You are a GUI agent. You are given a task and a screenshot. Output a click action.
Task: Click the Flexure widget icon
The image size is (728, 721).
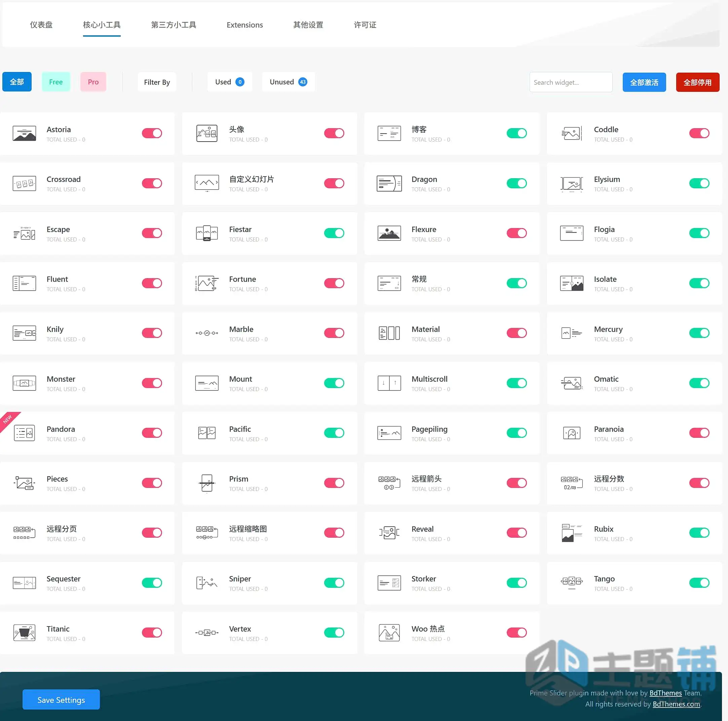point(389,233)
